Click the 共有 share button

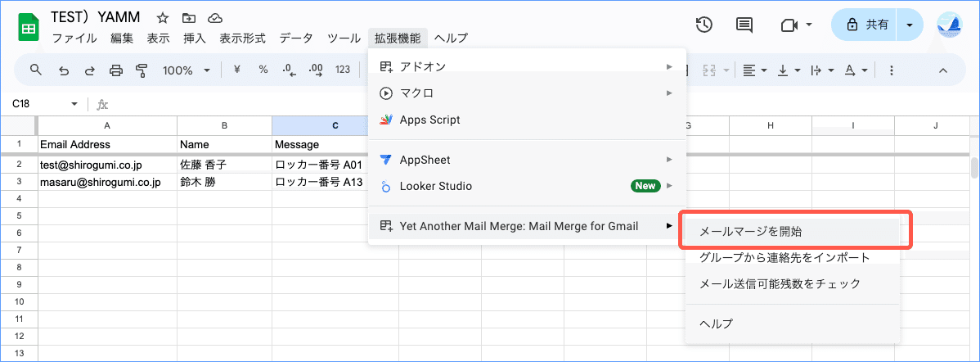click(x=865, y=25)
